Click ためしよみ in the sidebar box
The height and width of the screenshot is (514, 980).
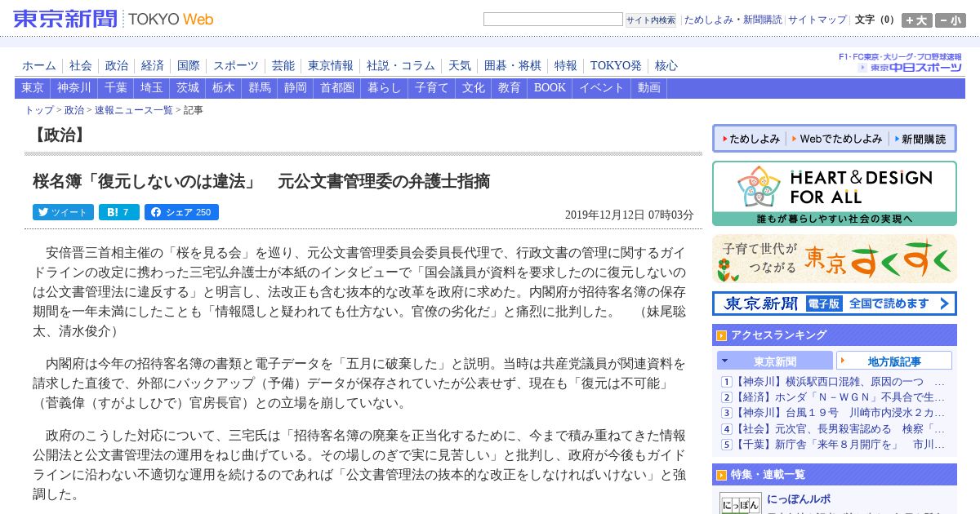point(751,139)
